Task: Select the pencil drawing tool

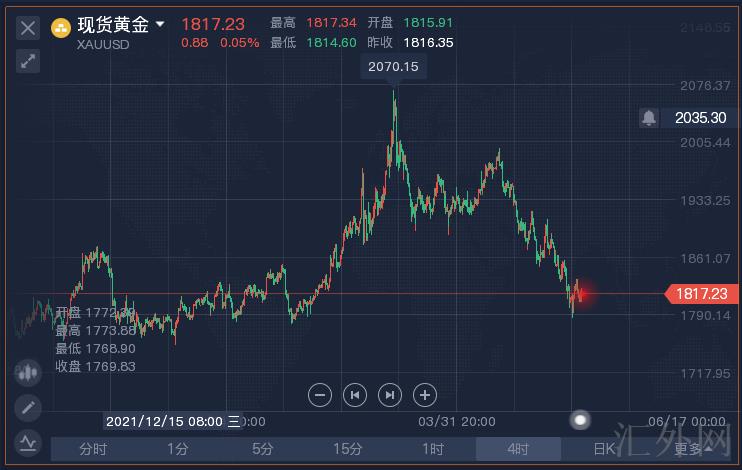Action: point(27,407)
